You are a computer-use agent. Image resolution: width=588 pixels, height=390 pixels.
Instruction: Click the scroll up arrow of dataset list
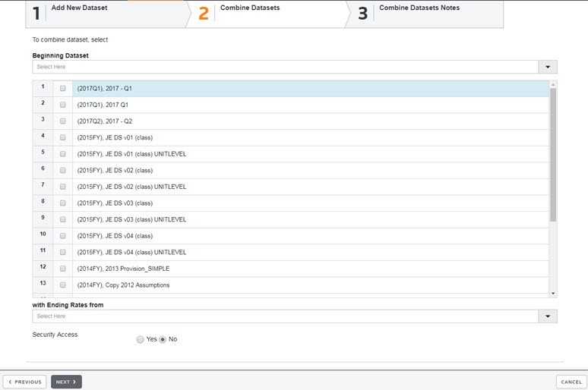553,84
